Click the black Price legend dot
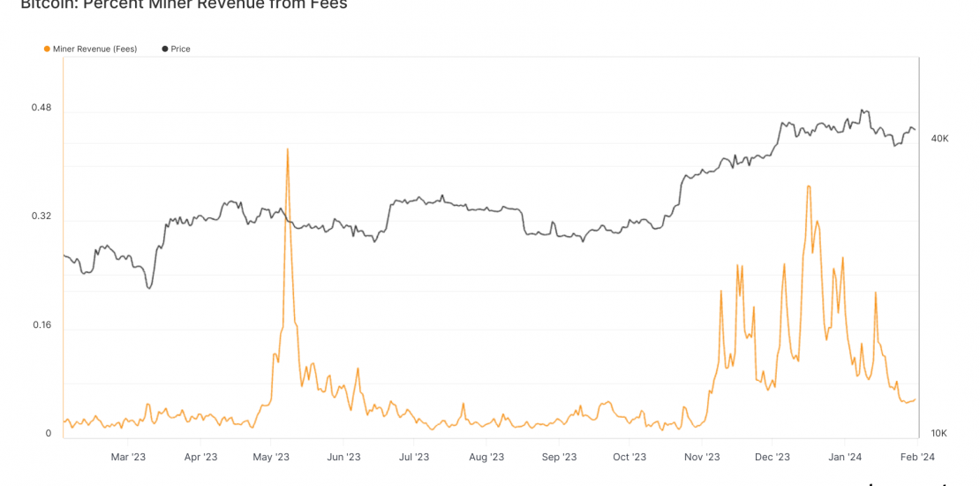This screenshot has width=980, height=486. coord(165,49)
